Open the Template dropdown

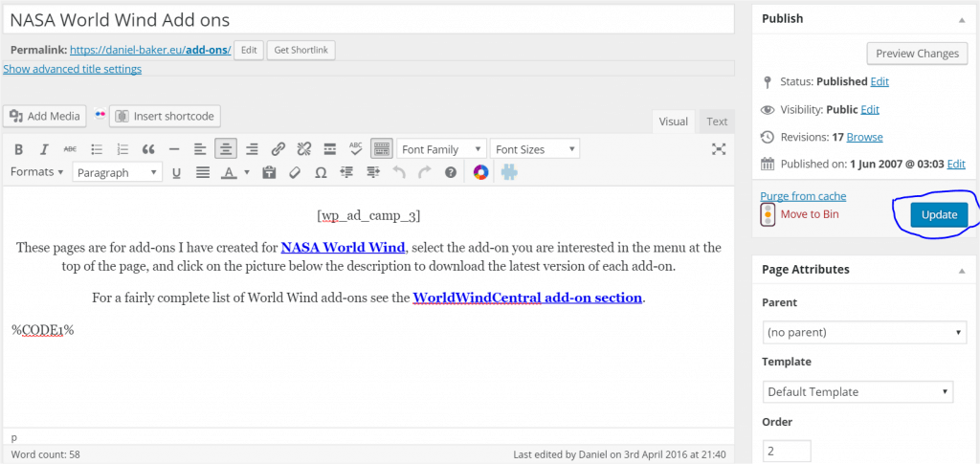point(858,392)
